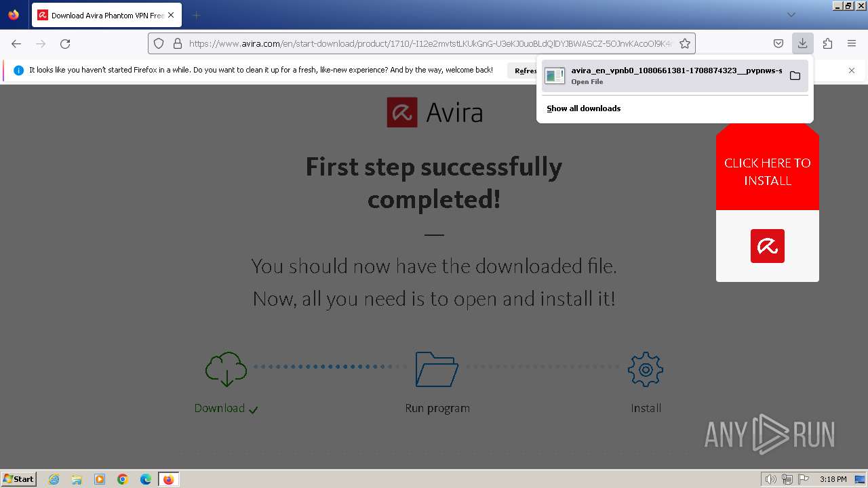868x488 pixels.
Task: Click the CLICK HERE TO INSTALL banner
Action: point(768,171)
